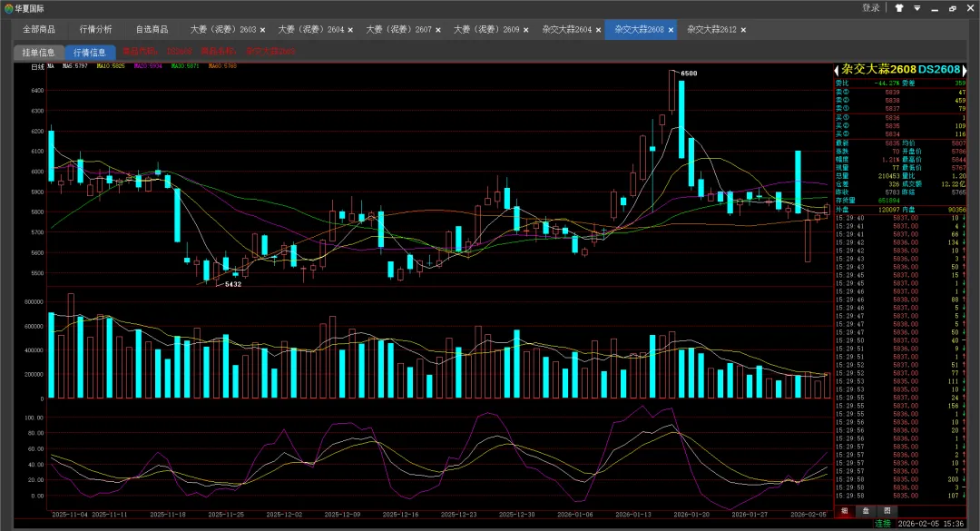Screen dimensions: 980x531
Task: Open the 自选商品 tab
Action: point(152,29)
